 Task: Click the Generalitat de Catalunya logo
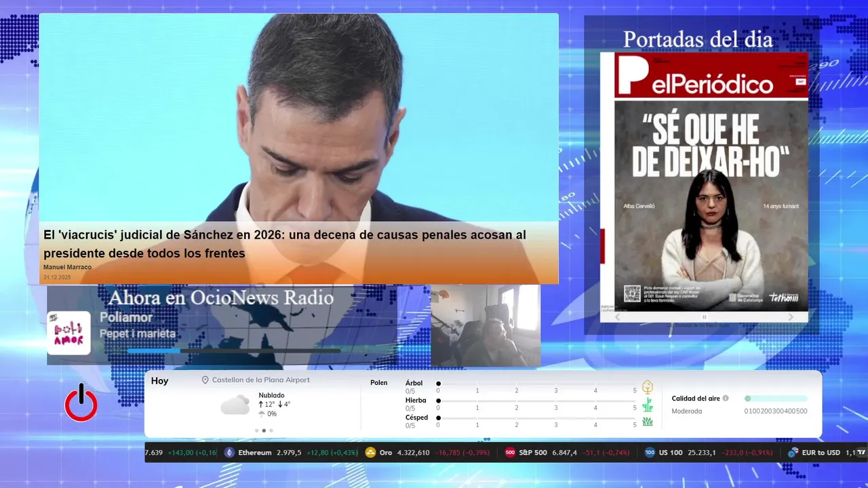745,298
